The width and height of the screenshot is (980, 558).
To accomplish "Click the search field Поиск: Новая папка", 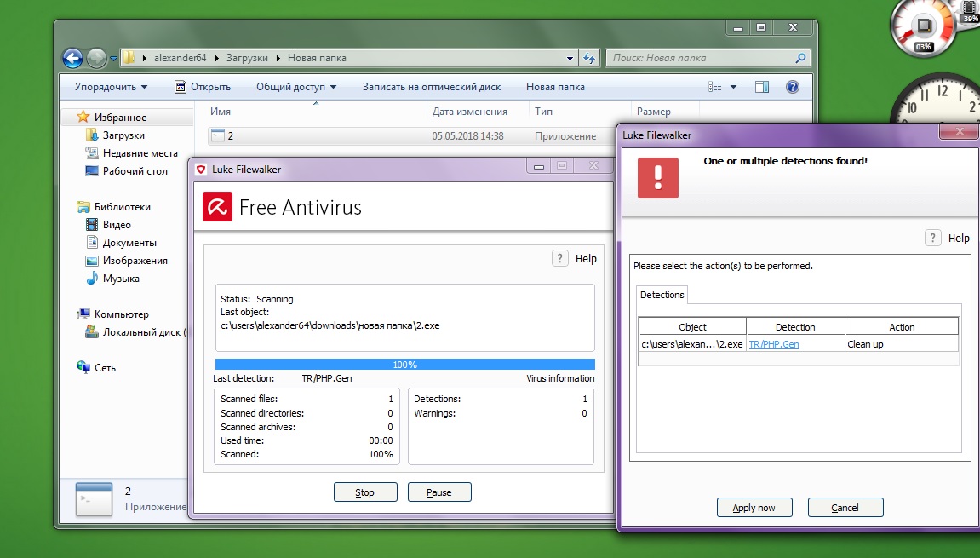I will point(700,58).
